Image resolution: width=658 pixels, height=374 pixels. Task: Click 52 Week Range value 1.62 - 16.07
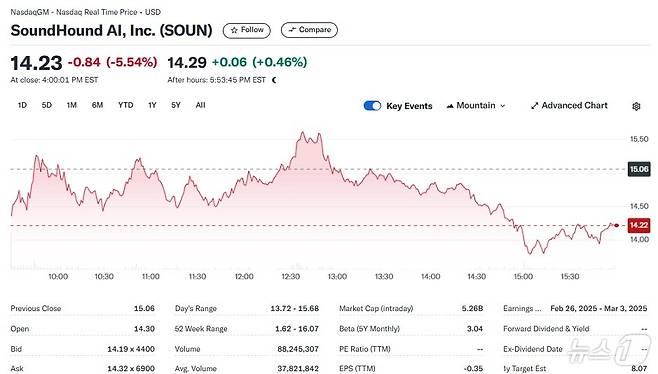click(297, 329)
